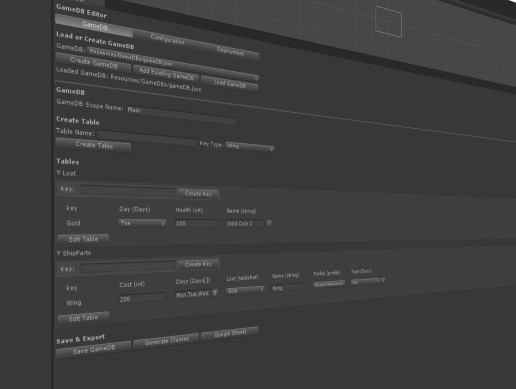
Task: Select the Gold key row label
Action: (73, 223)
